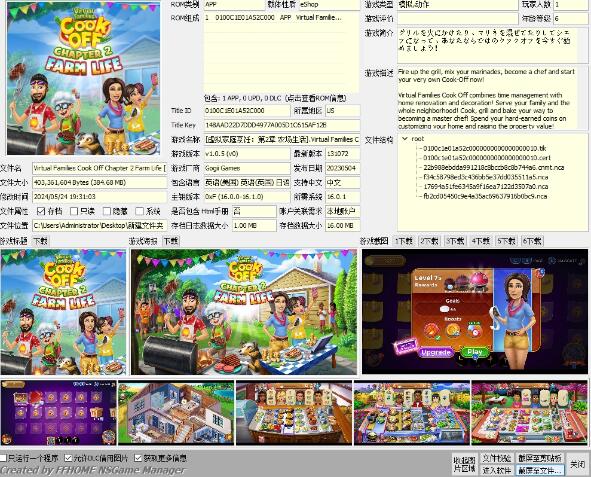Toggle the 系统 system attribute checkbox
591x477 pixels.
tap(140, 211)
